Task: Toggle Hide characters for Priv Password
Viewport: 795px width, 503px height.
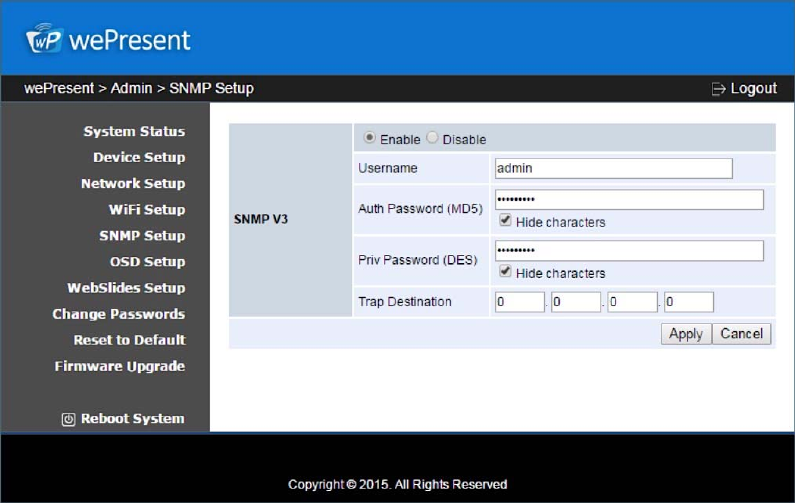Action: 505,271
